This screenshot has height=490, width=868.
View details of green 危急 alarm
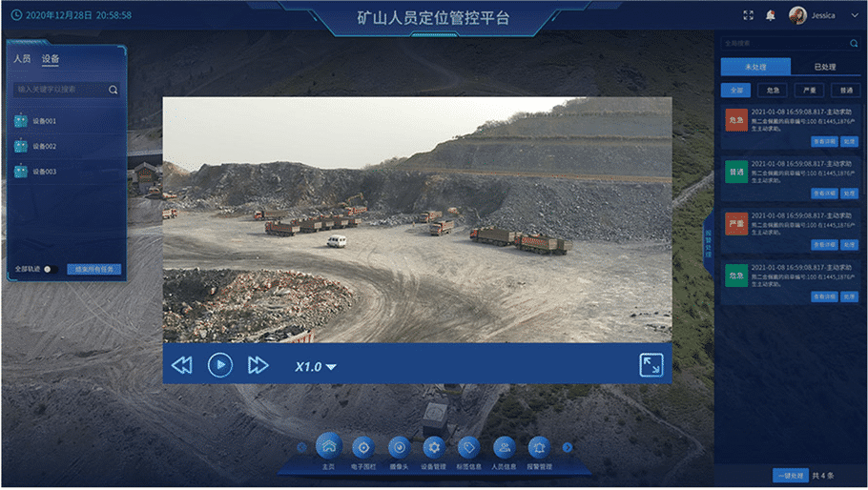coord(825,297)
